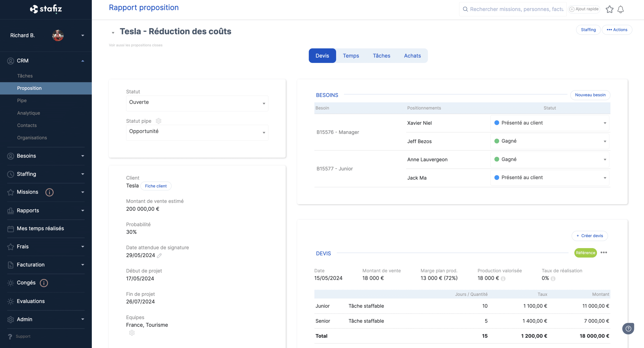Expand the Besoins section arrow
This screenshot has height=348, width=644.
(83, 156)
